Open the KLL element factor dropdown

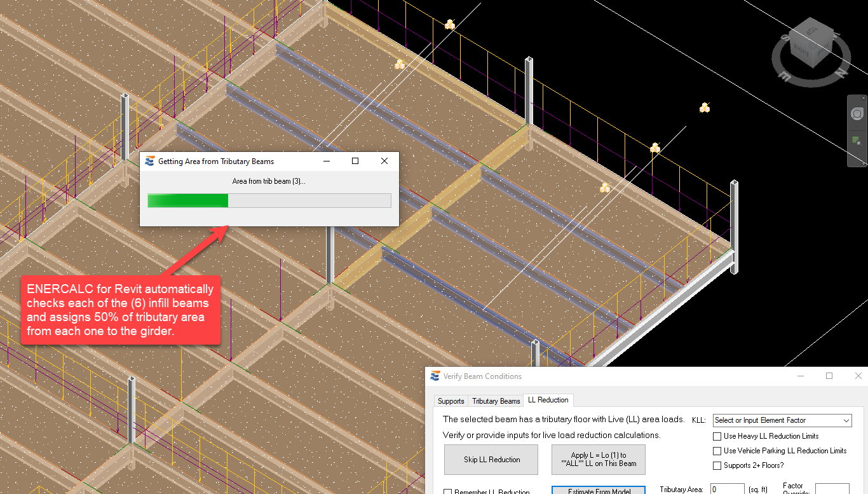point(782,420)
